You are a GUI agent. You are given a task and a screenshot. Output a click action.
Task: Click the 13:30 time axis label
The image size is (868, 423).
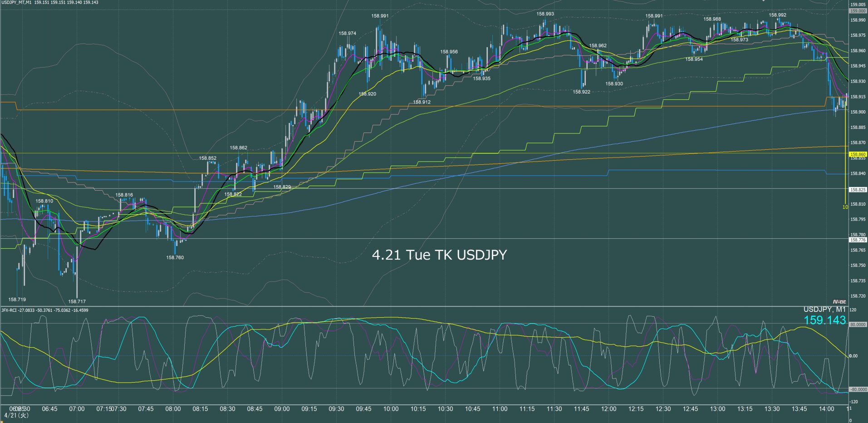[x=772, y=409]
